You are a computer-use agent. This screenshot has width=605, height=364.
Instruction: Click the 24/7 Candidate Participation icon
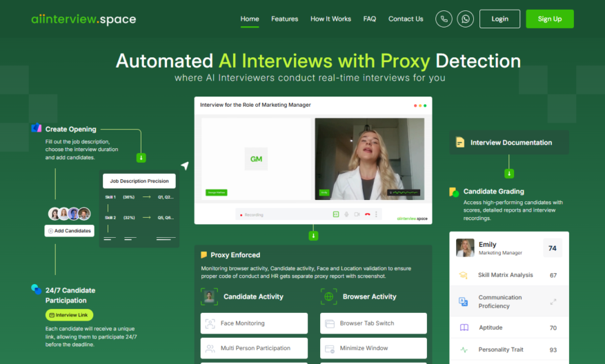click(x=37, y=289)
